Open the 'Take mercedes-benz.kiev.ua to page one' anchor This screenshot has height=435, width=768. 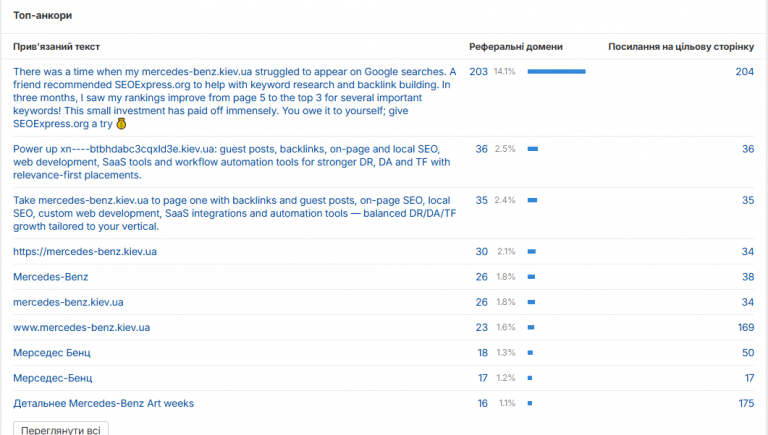pyautogui.click(x=235, y=213)
